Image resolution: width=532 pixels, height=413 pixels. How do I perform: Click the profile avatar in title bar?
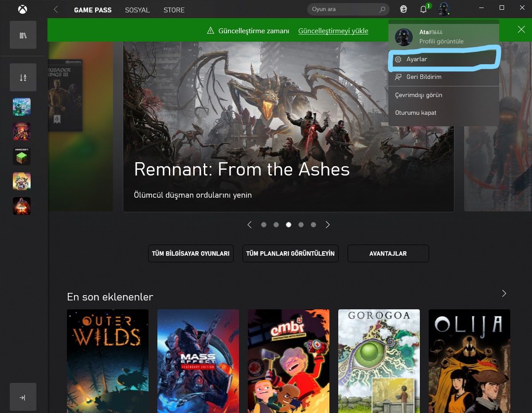click(x=443, y=9)
